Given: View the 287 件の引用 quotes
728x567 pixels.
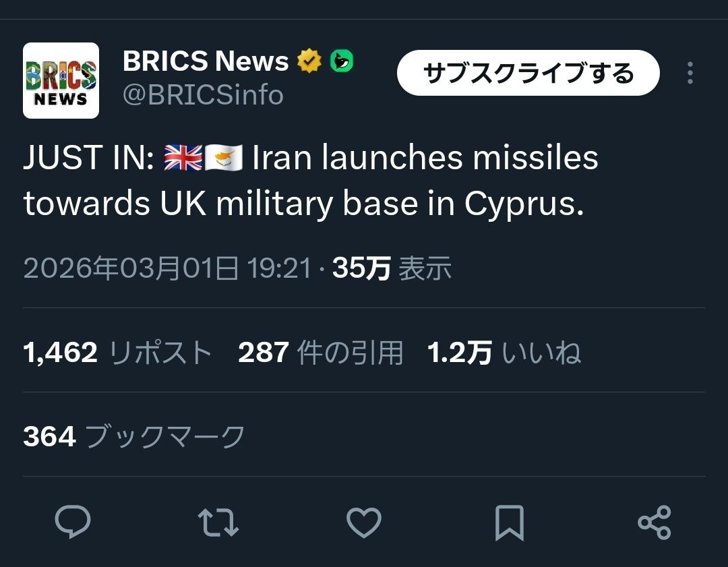Looking at the screenshot, I should click(x=320, y=352).
